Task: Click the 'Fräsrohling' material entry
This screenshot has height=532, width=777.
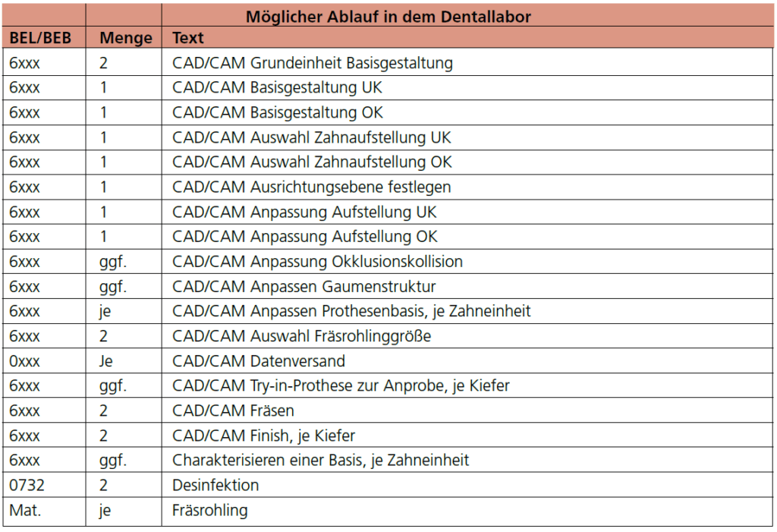Action: click(209, 510)
